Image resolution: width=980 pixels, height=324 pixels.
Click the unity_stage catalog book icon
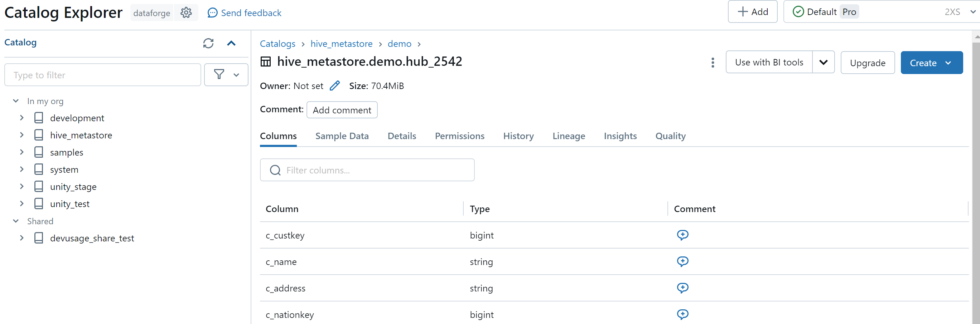coord(39,186)
